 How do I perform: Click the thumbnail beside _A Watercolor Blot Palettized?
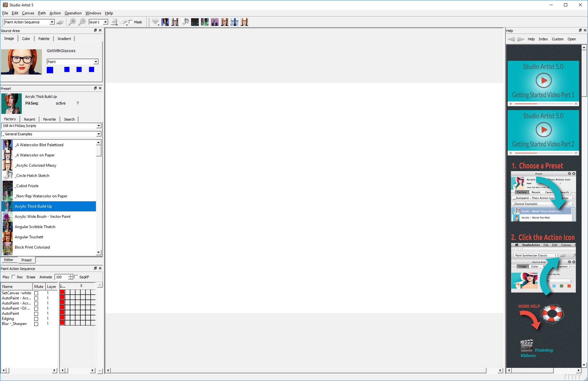tap(8, 145)
